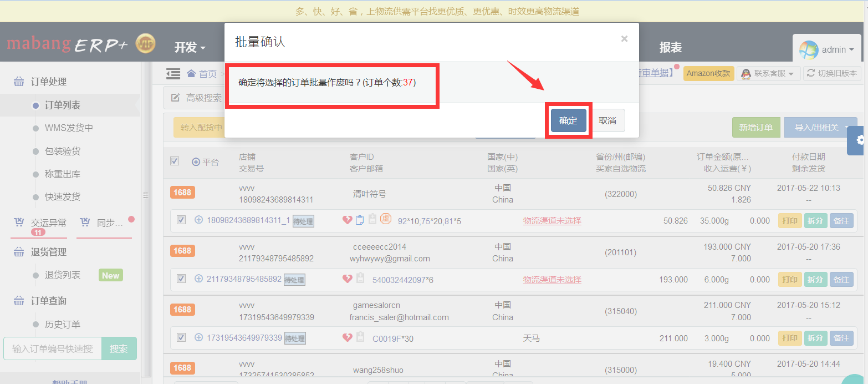
Task: Click the gray clipboard icon in order 17319543649979339
Action: [360, 337]
